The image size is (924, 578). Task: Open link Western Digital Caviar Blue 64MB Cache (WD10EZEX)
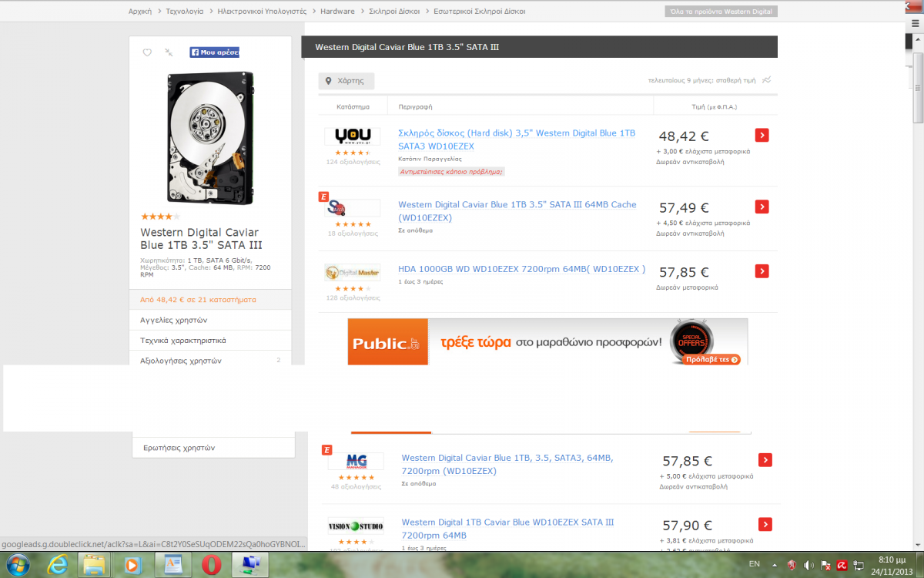tap(517, 211)
